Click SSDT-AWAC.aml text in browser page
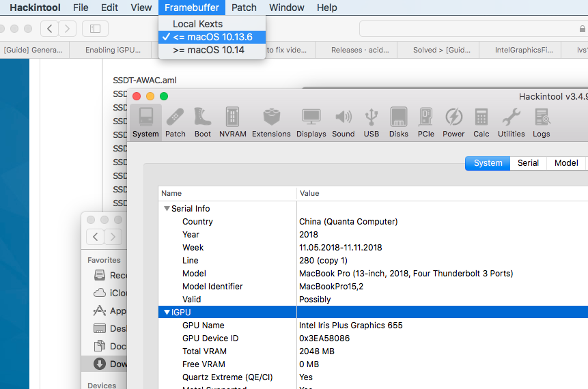Viewport: 588px width, 389px height. tap(145, 81)
